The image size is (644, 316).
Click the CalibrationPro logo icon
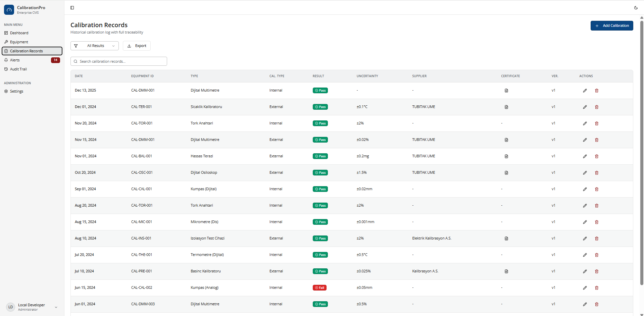pos(9,10)
